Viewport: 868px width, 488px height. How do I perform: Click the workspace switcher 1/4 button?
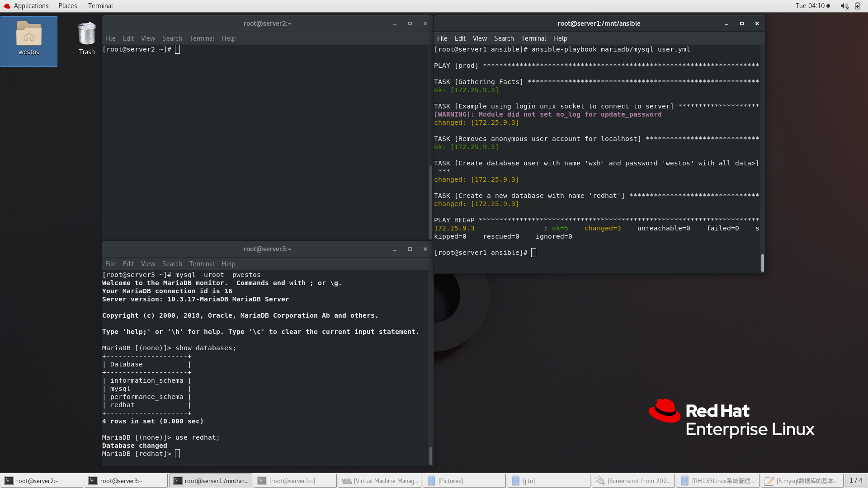856,480
